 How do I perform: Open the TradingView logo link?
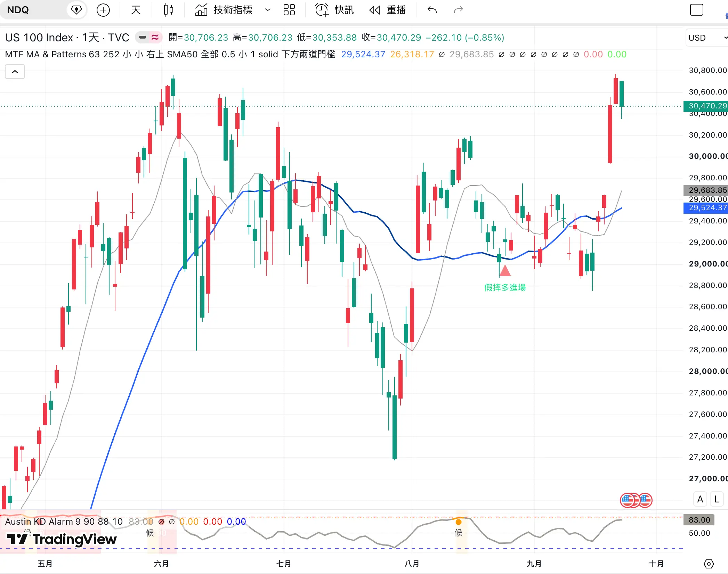click(x=62, y=539)
